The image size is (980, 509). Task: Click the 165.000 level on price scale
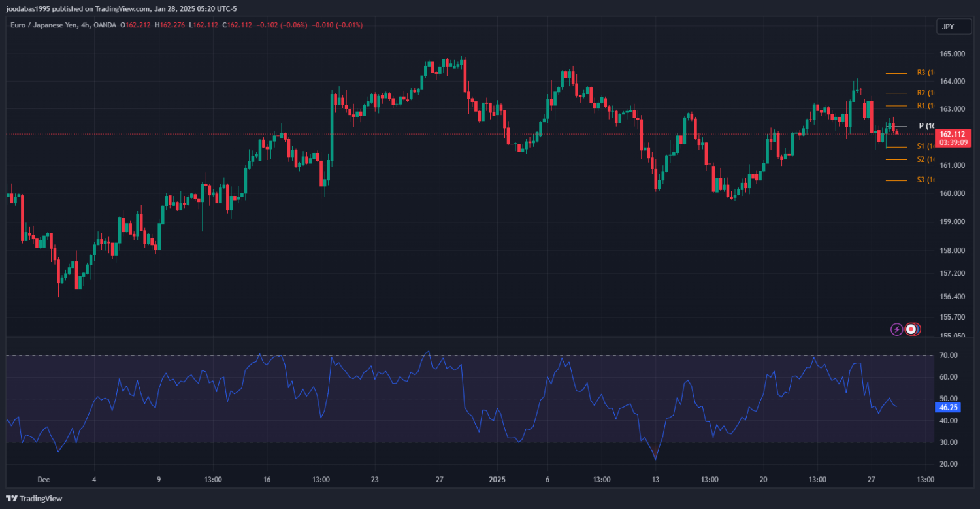pos(952,54)
